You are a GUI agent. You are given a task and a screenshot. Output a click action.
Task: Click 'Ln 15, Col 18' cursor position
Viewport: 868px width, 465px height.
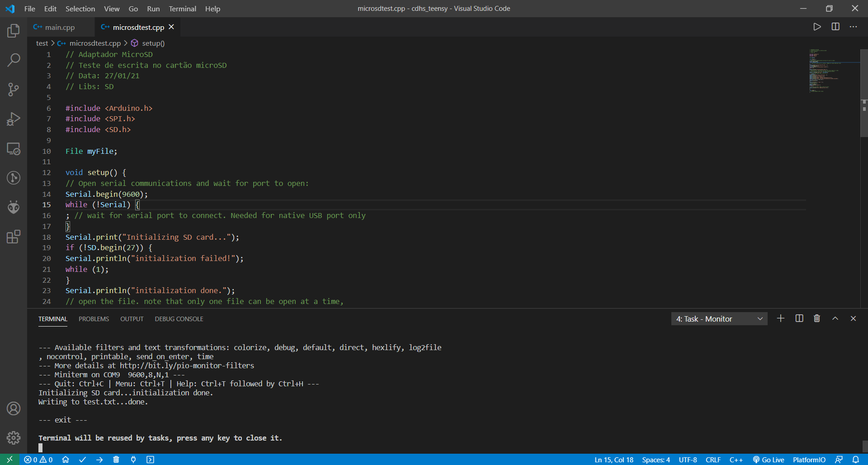(x=614, y=460)
